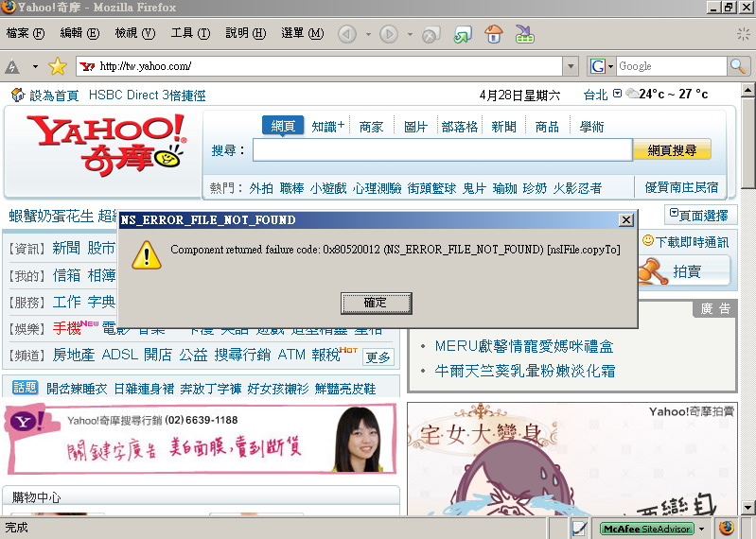Screen dimensions: 756x539
Task: Click the Google search box
Action: (671, 66)
